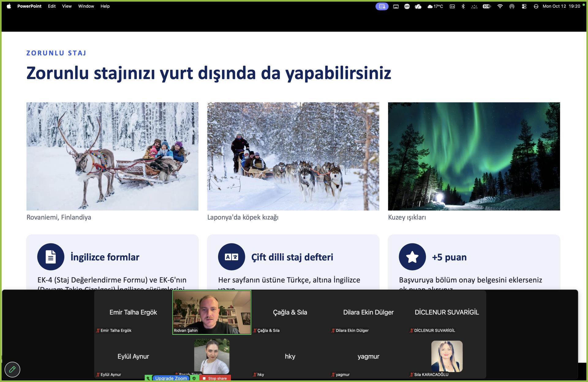
Task: Open the 17°C weather menu item
Action: tap(435, 6)
